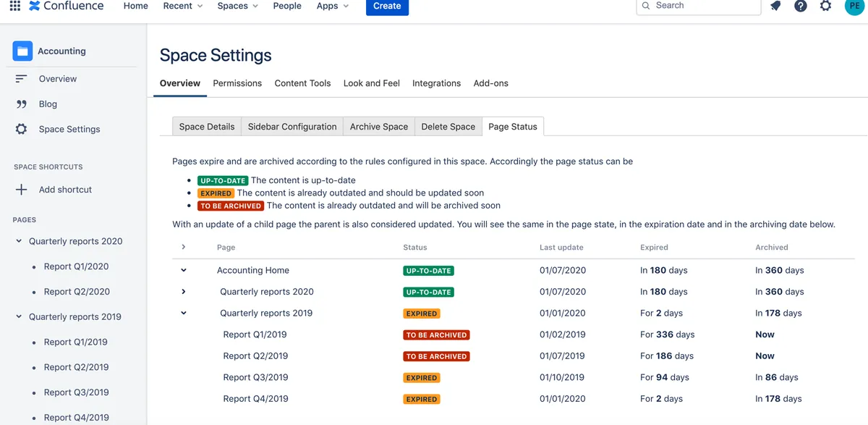The height and width of the screenshot is (425, 868).
Task: Collapse the Quarterly reports 2019 table row
Action: 184,314
